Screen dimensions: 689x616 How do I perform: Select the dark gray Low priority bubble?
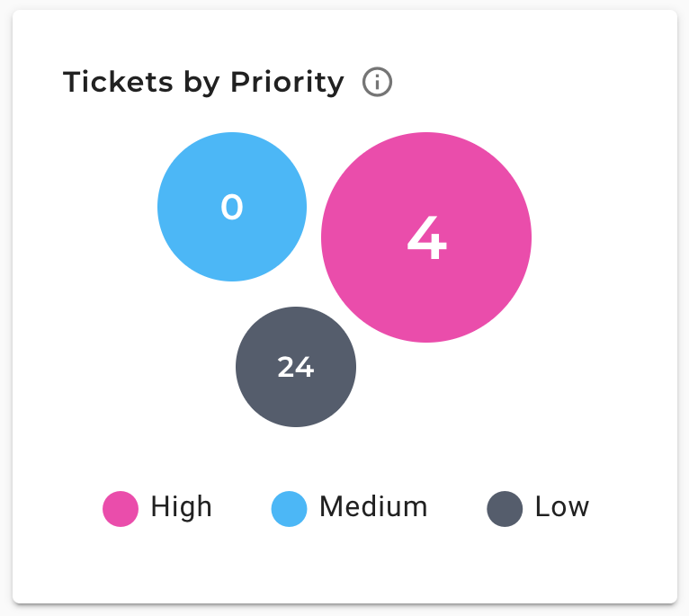pyautogui.click(x=296, y=367)
